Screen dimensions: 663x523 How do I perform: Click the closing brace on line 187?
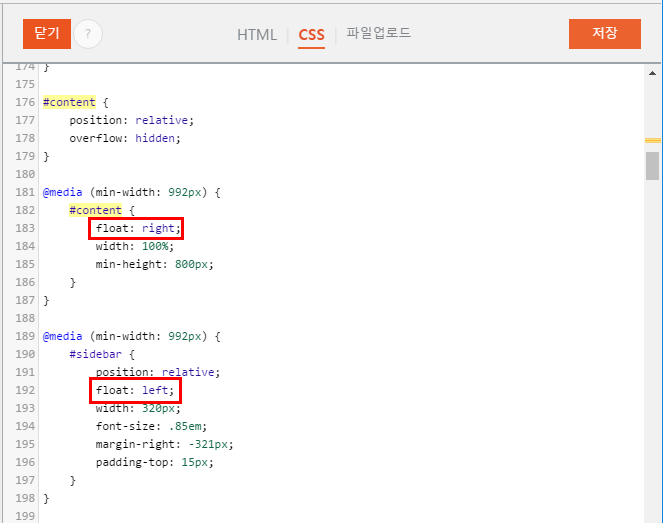(x=47, y=301)
